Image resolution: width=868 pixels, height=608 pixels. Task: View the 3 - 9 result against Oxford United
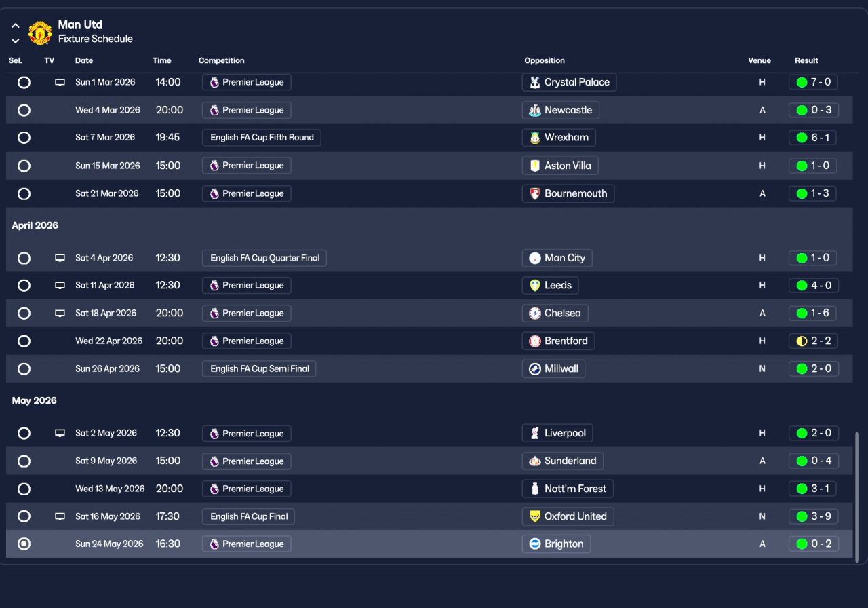click(x=814, y=516)
